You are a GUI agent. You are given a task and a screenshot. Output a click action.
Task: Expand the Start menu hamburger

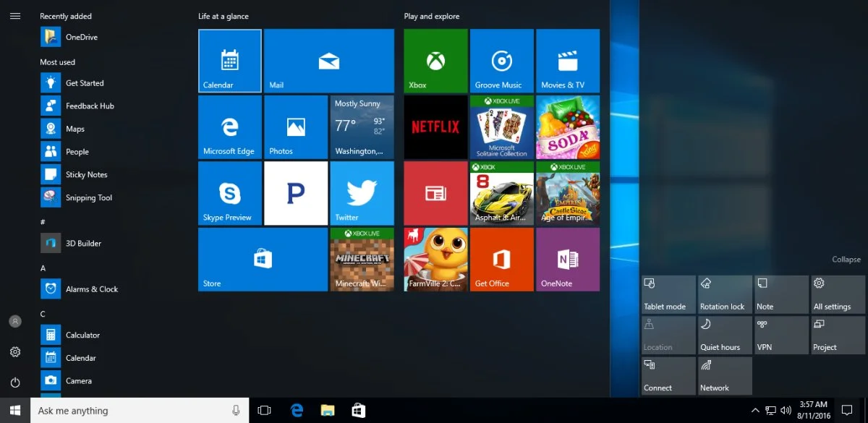(15, 16)
